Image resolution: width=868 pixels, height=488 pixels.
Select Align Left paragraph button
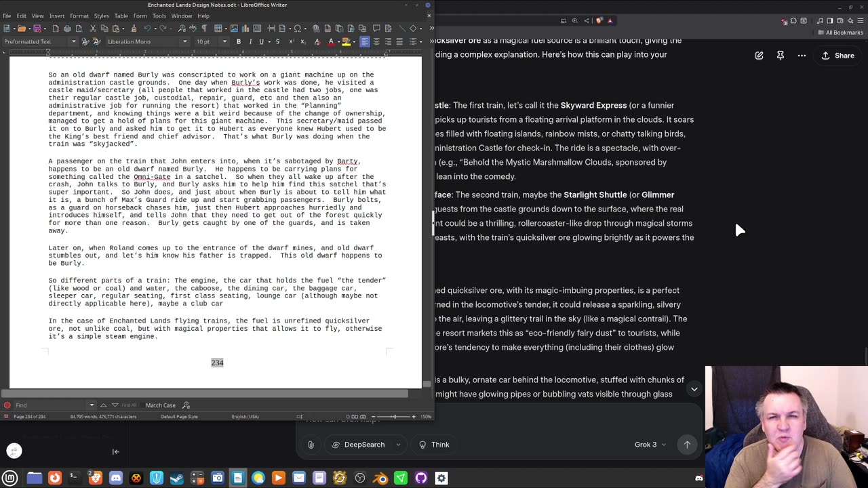(364, 41)
